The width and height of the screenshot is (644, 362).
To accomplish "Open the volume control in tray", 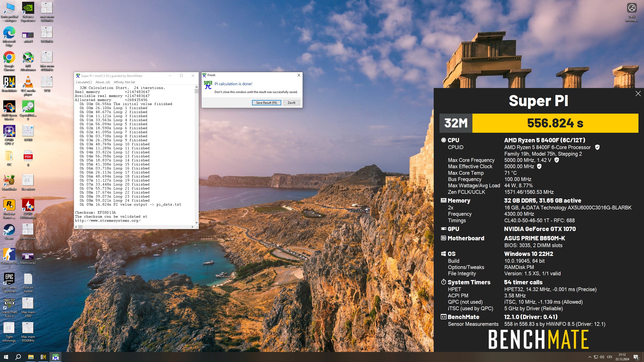I will point(602,357).
